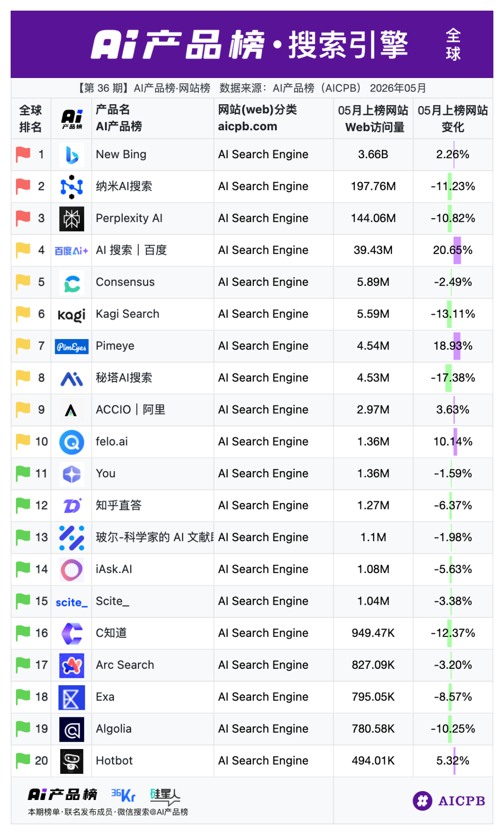Screen dimensions: 504x835
Task: Click the felo.ai product name
Action: (112, 441)
